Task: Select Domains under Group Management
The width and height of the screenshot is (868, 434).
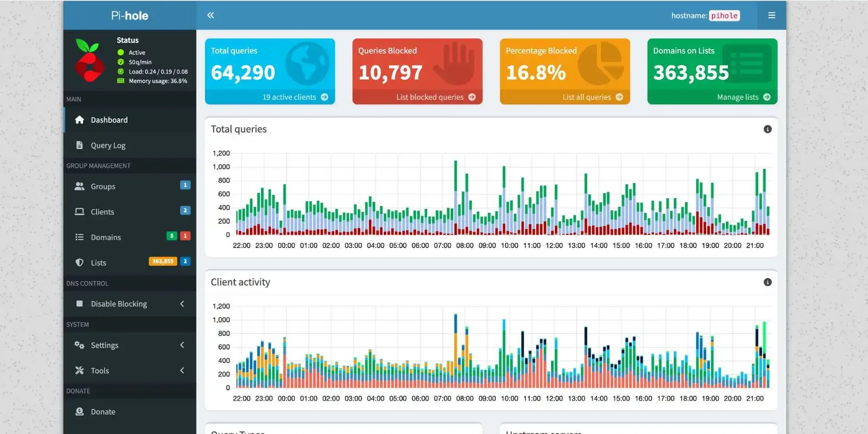Action: coord(106,237)
